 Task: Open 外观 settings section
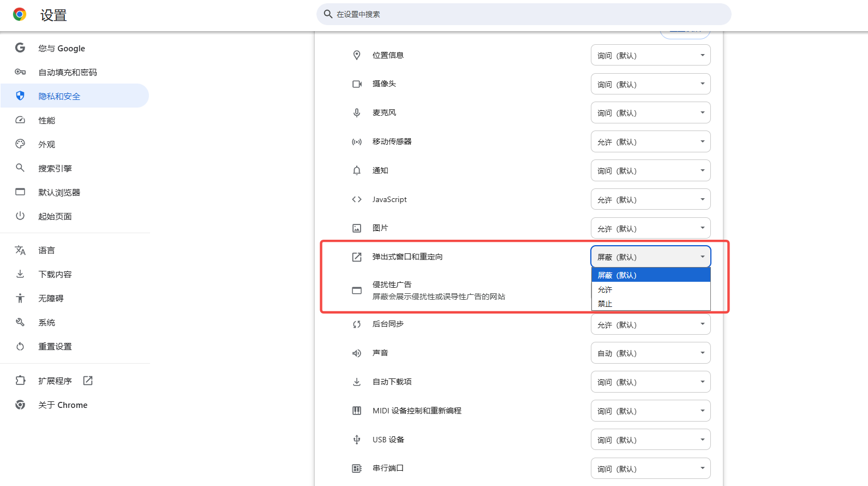(75, 144)
